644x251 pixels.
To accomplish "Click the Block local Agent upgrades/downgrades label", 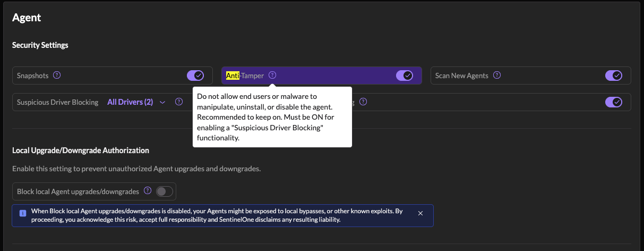I will (x=78, y=191).
